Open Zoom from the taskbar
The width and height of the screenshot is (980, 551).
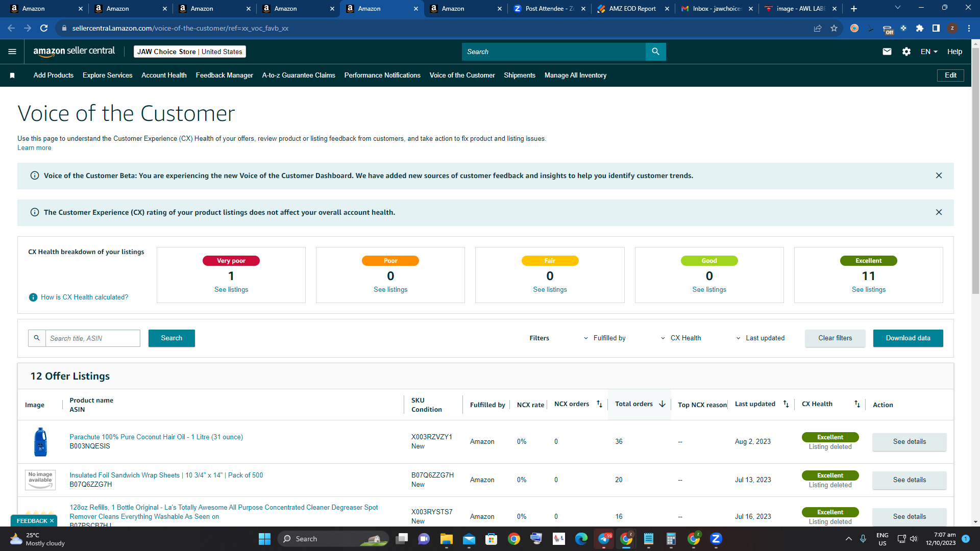(716, 539)
